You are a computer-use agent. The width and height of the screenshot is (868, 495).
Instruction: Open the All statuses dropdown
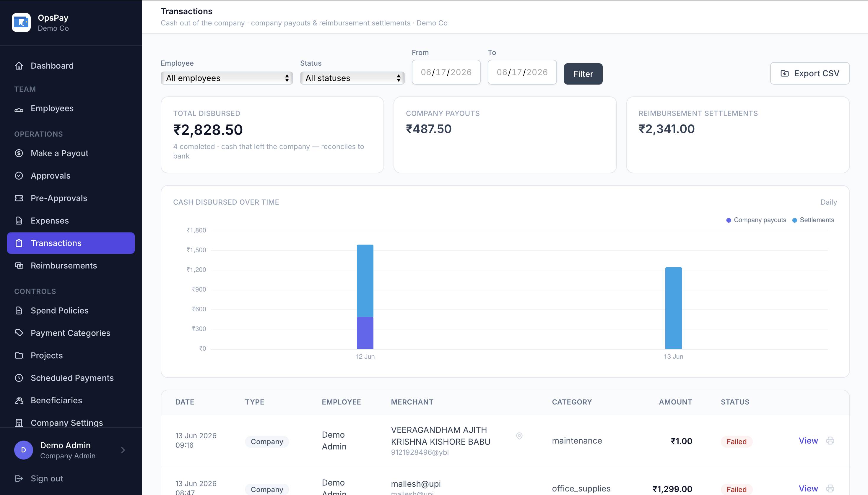pos(352,78)
